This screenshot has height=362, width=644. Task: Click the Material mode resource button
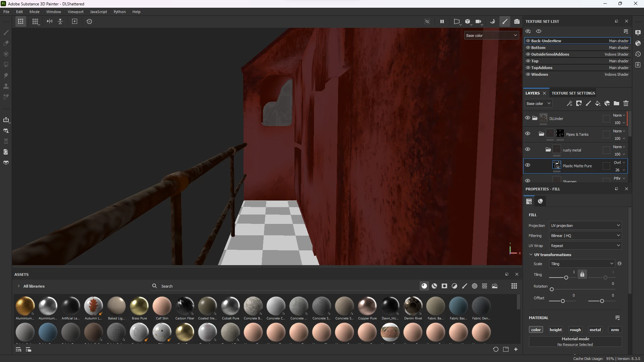(575, 342)
